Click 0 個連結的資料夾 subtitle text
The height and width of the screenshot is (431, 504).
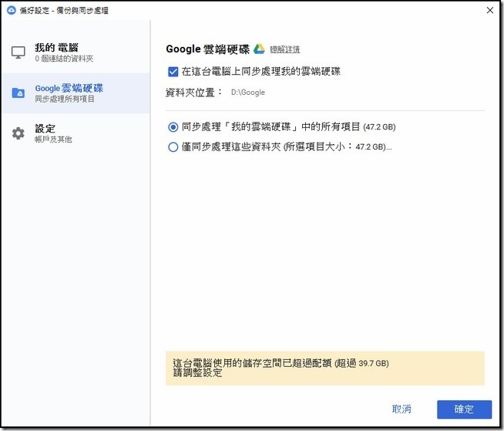pos(64,59)
